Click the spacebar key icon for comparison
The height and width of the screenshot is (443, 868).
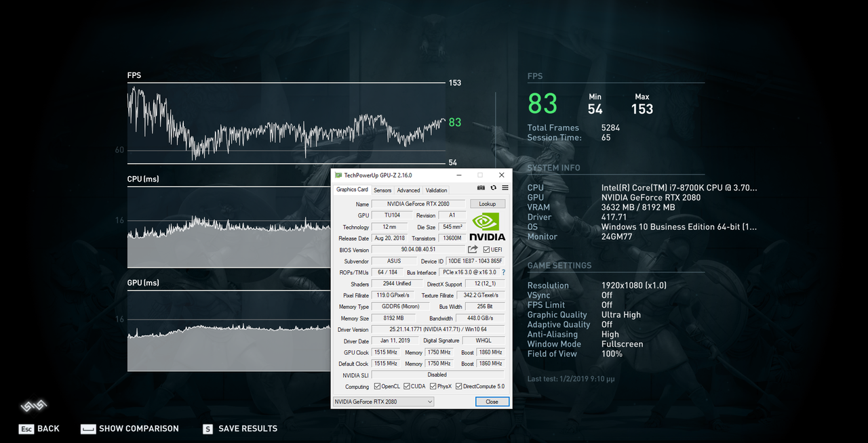click(88, 429)
